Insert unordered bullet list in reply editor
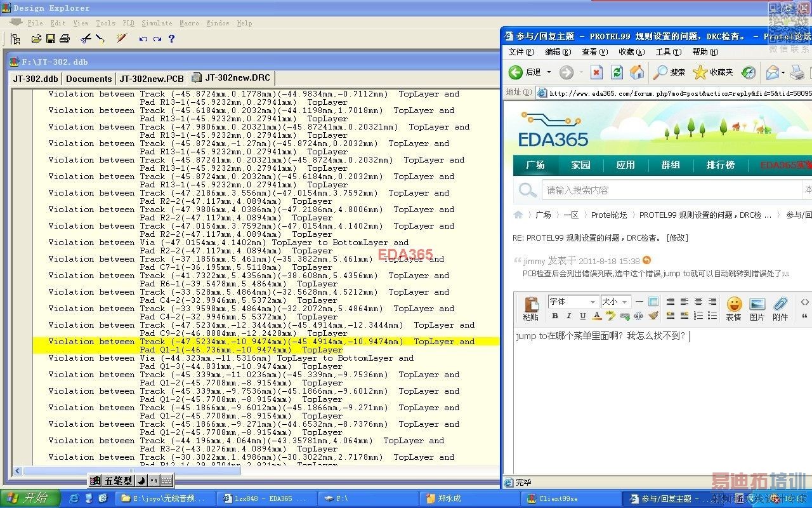Screen dimensions: 812x508 [712, 316]
